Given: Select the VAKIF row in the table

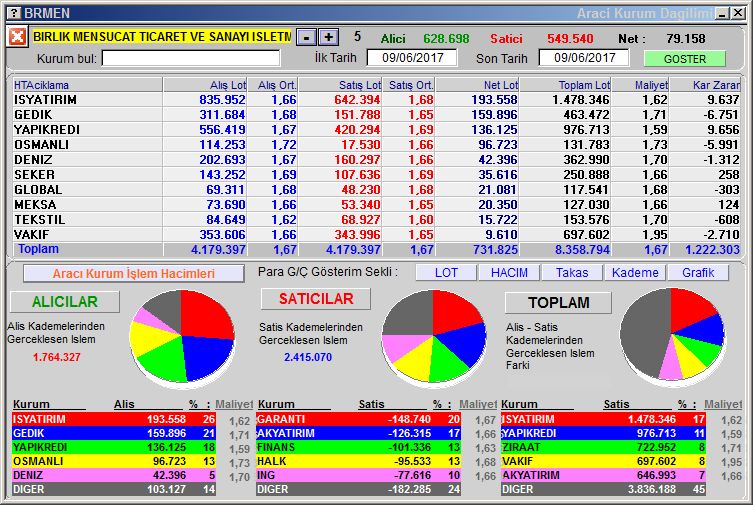Looking at the screenshot, I should tap(376, 234).
